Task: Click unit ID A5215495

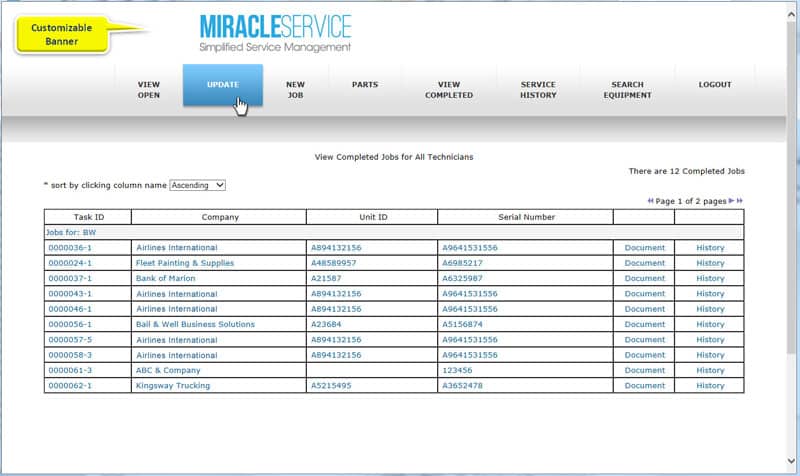Action: pyautogui.click(x=331, y=385)
